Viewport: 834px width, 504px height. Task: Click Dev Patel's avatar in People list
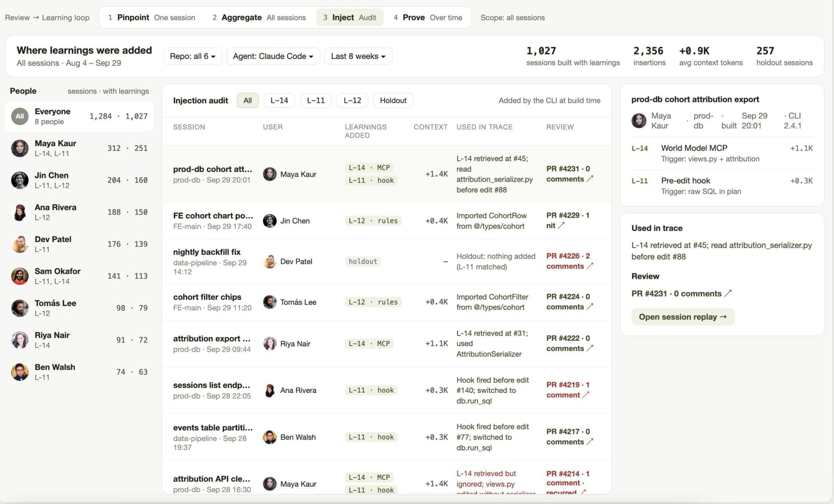(20, 244)
